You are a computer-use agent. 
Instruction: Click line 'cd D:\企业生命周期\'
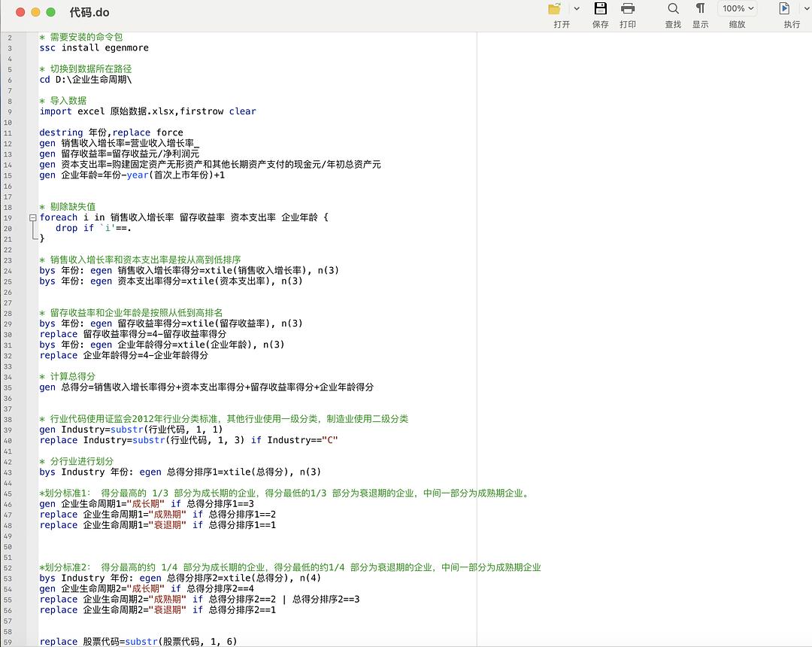coord(86,80)
